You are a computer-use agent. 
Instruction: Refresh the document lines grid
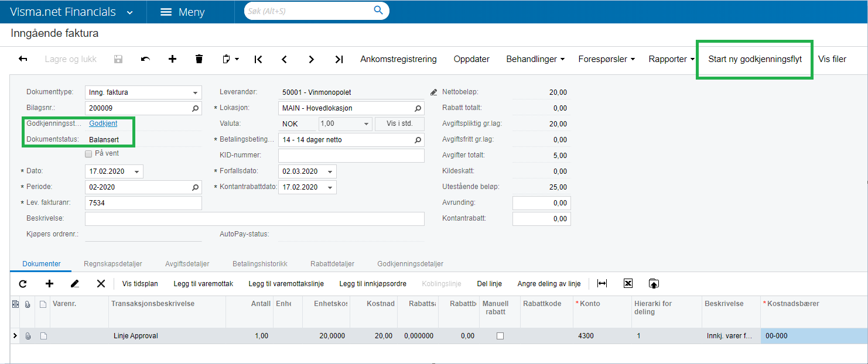(23, 284)
